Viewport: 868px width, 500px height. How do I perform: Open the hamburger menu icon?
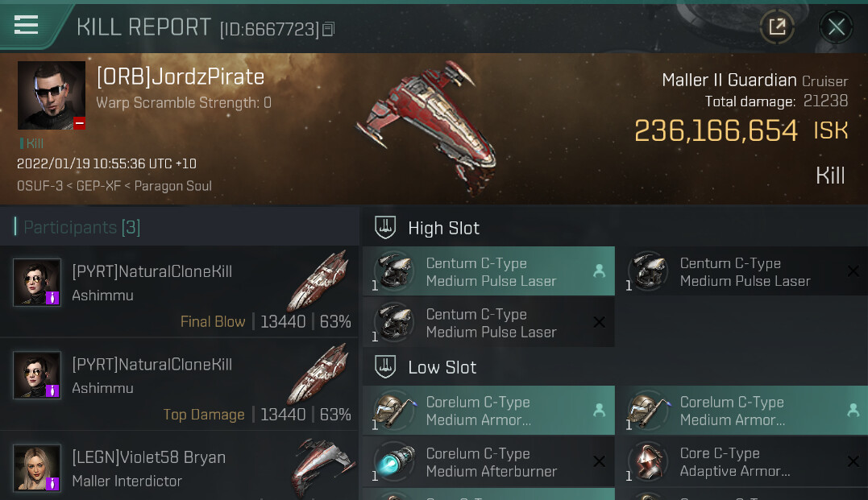point(26,25)
